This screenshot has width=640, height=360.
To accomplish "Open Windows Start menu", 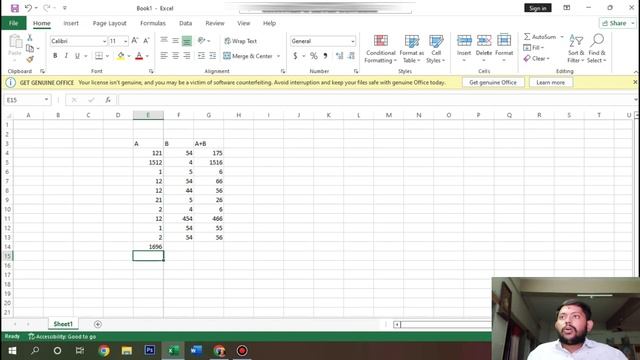I will point(12,351).
